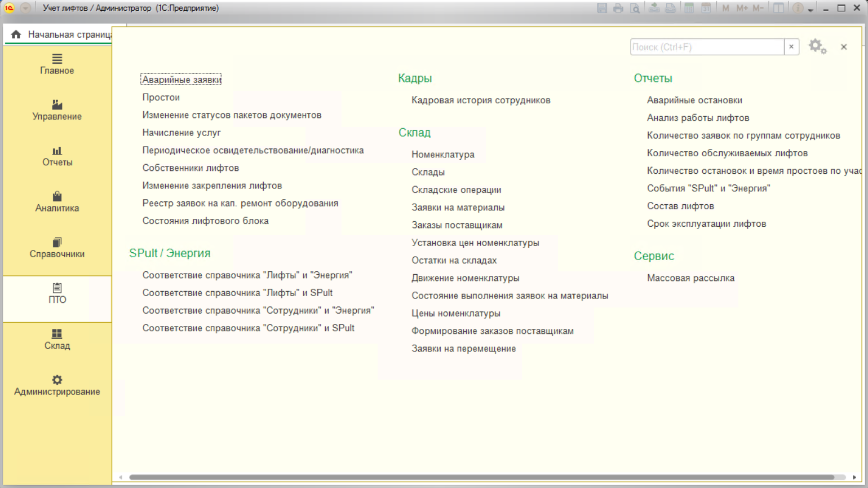This screenshot has height=488, width=868.
Task: Click the Go to link icon
Action: tap(671, 8)
